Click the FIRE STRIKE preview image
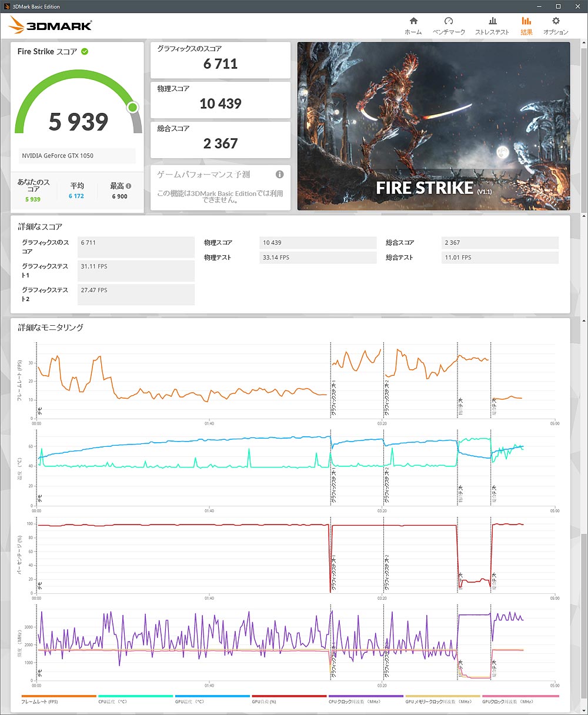Viewport: 588px width, 715px height. [433, 126]
